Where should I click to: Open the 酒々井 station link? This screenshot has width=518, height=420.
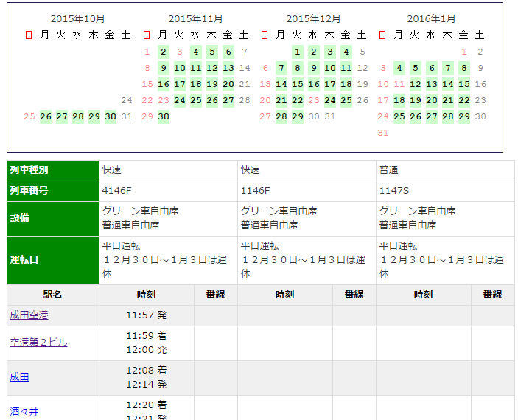pyautogui.click(x=24, y=412)
